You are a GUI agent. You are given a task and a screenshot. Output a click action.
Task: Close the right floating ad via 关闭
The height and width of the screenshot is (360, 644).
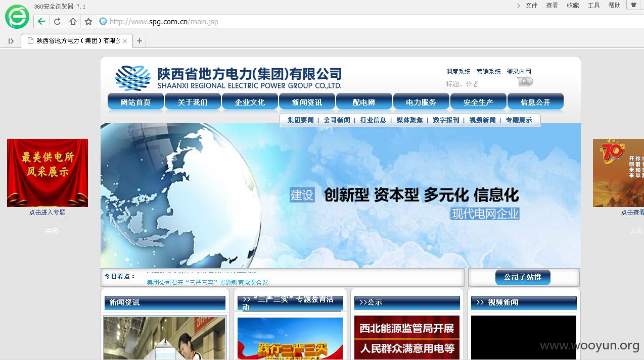click(x=636, y=231)
